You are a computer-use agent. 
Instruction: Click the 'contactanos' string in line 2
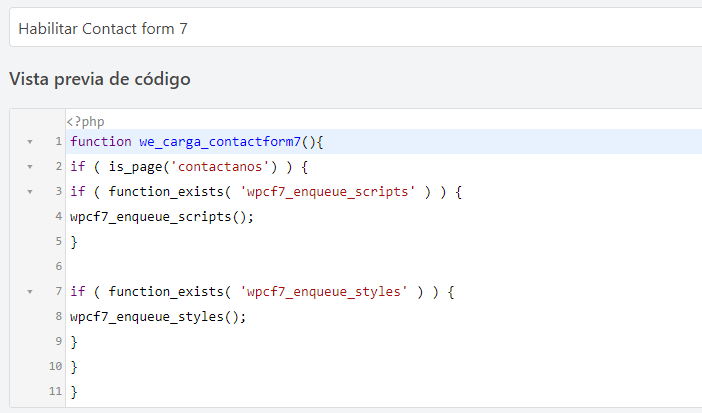coord(220,167)
